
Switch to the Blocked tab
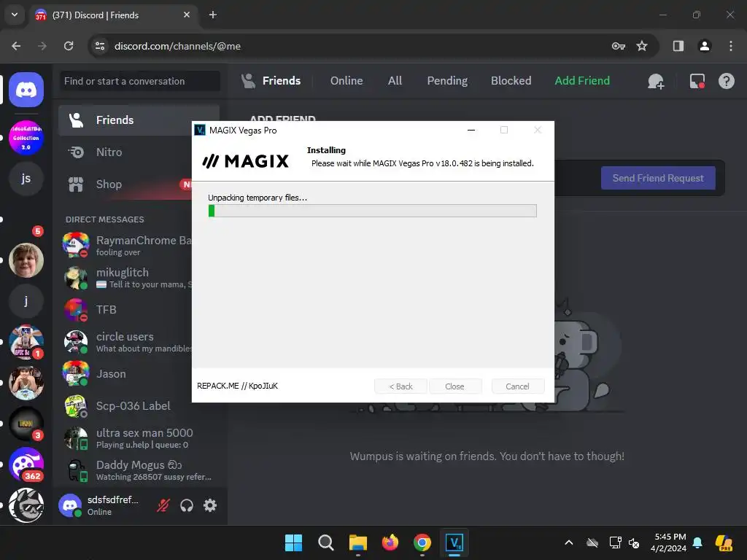point(511,81)
